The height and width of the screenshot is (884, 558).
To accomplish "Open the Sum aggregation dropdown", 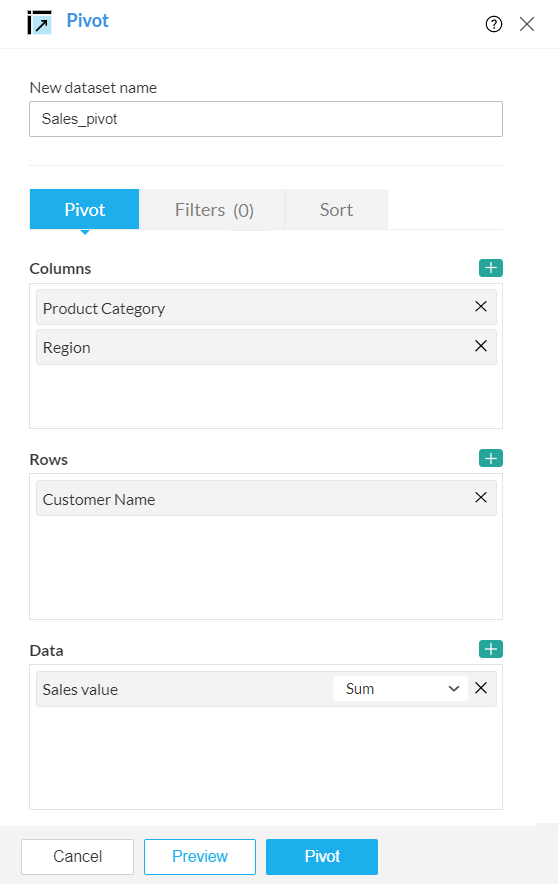I will click(400, 688).
